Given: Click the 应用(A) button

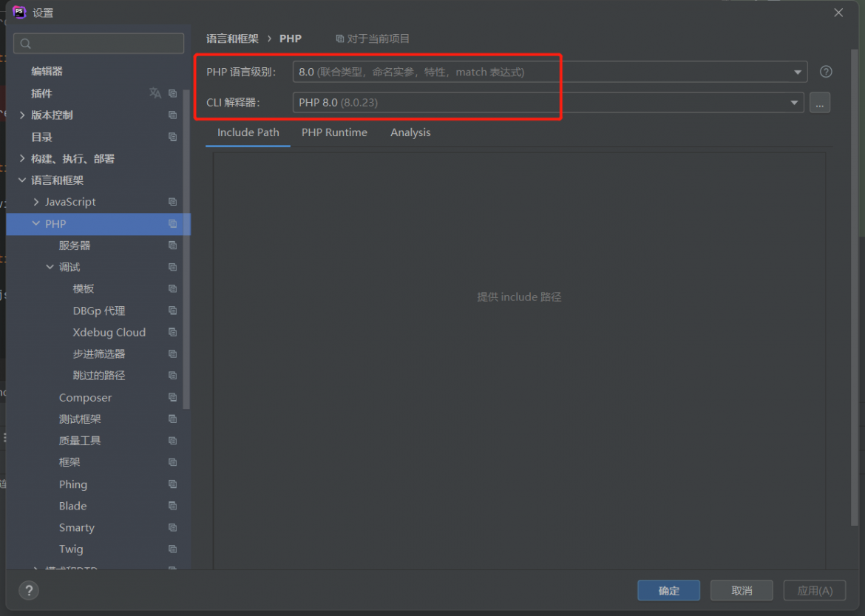Looking at the screenshot, I should tap(815, 591).
